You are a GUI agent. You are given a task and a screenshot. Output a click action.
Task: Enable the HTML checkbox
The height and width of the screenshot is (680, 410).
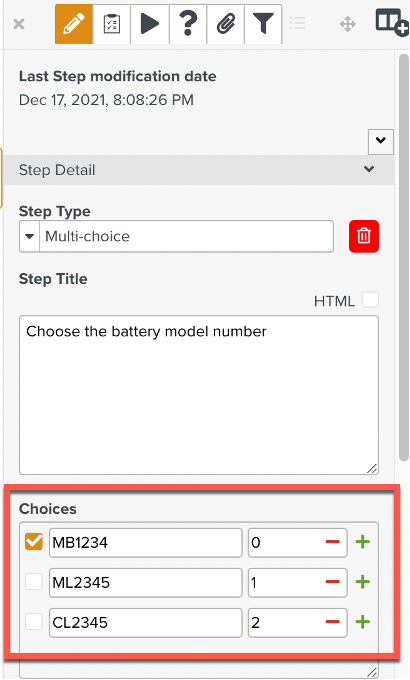tap(370, 300)
